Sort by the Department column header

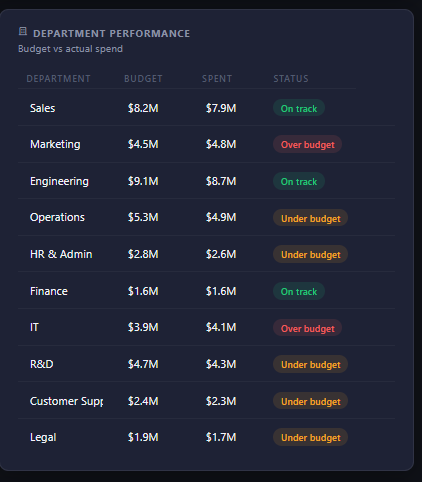pos(58,79)
